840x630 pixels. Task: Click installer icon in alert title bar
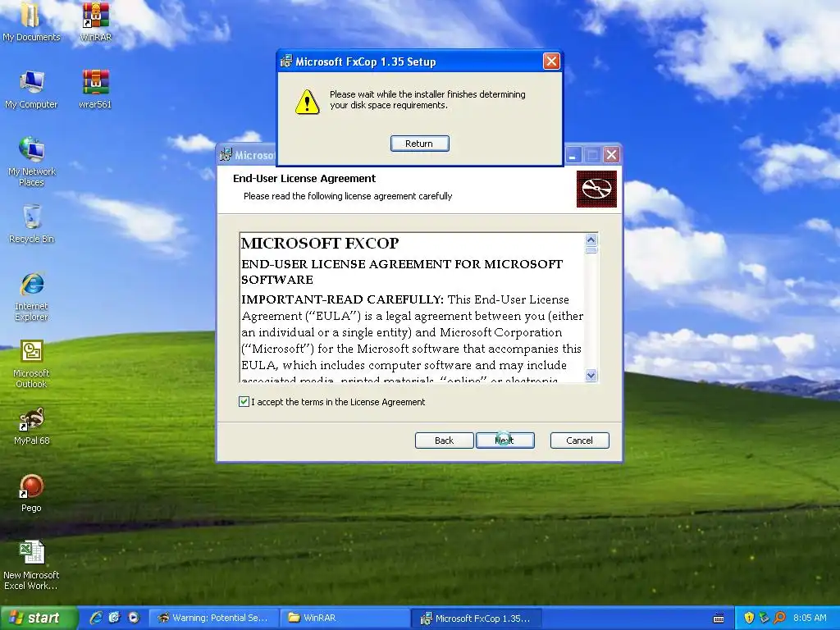click(x=286, y=62)
